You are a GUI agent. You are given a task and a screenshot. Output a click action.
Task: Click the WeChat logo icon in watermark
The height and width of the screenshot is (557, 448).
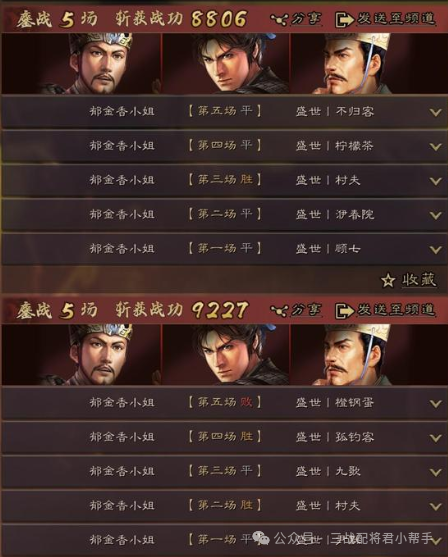click(x=261, y=538)
